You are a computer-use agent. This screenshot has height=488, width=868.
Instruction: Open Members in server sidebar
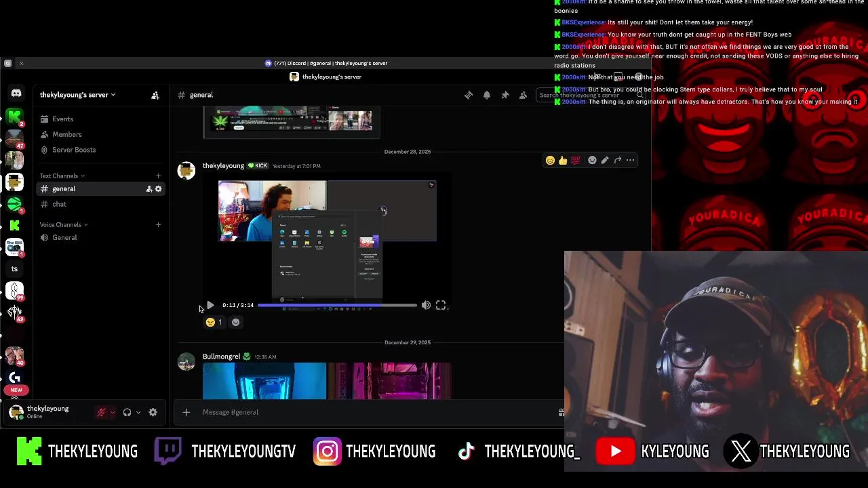(x=102, y=134)
